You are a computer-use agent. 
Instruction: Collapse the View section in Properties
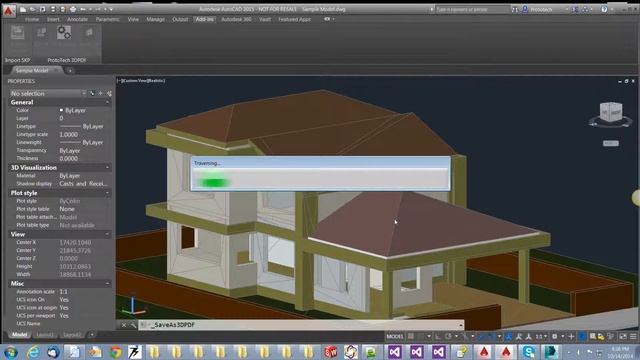pyautogui.click(x=108, y=234)
